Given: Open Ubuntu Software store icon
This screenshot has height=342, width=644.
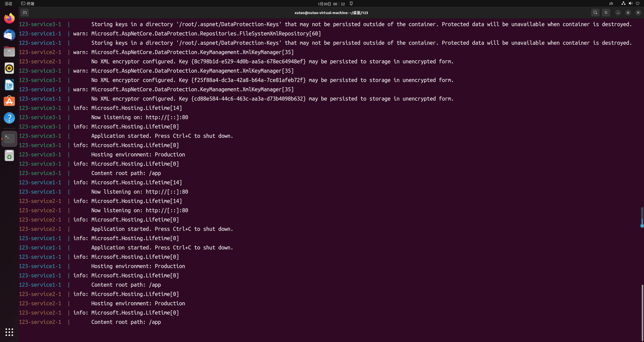Looking at the screenshot, I should point(9,101).
